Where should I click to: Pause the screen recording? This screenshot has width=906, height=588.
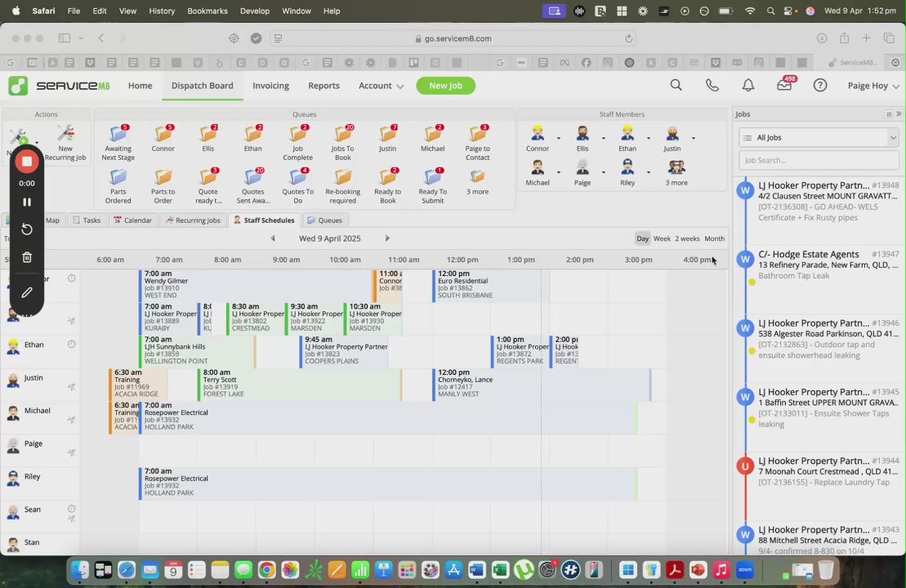click(27, 203)
